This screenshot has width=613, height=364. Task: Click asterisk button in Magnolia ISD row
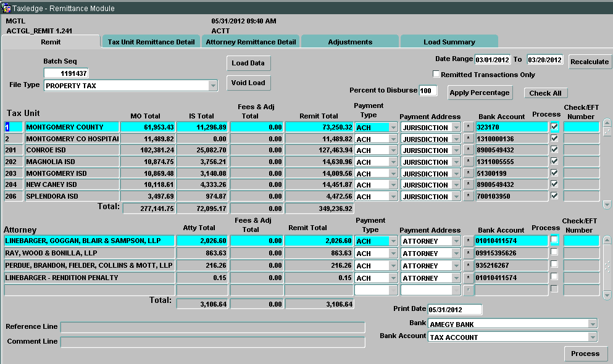469,162
